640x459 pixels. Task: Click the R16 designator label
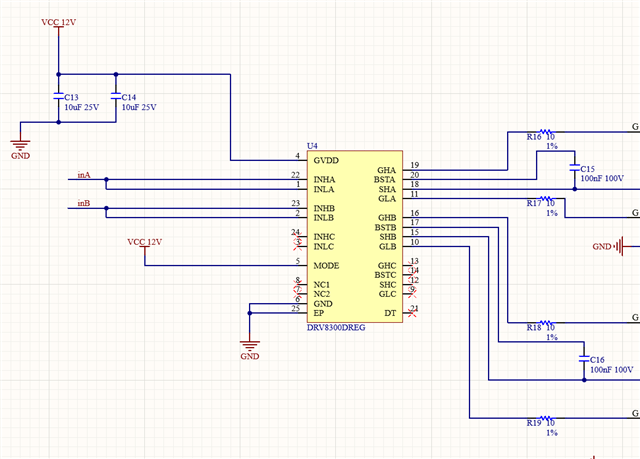pyautogui.click(x=534, y=137)
